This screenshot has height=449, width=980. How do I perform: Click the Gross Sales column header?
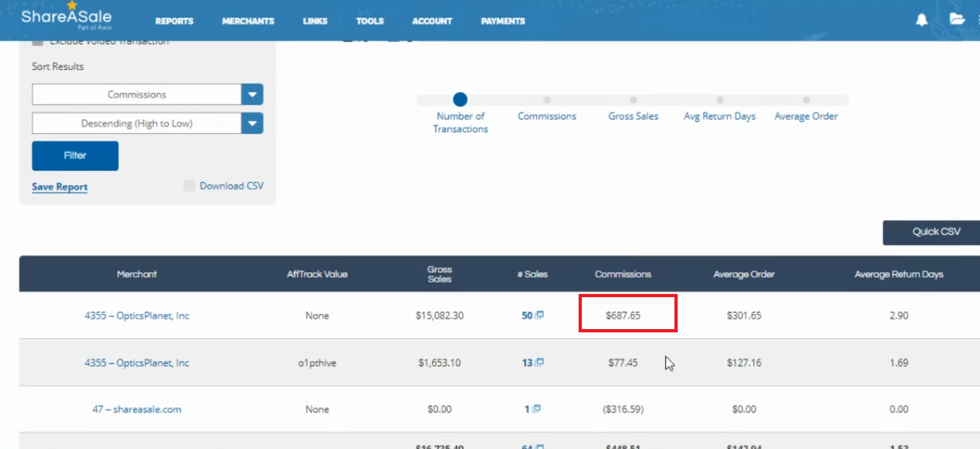440,274
